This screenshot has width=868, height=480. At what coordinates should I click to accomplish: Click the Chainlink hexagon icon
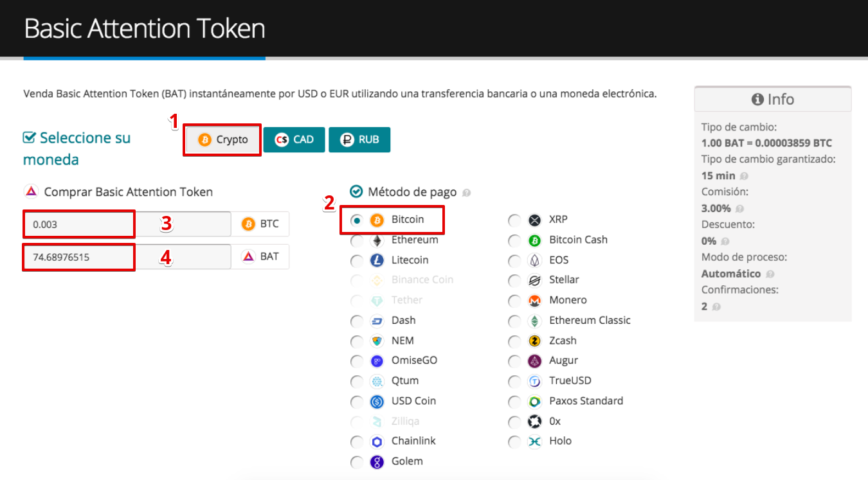(377, 441)
